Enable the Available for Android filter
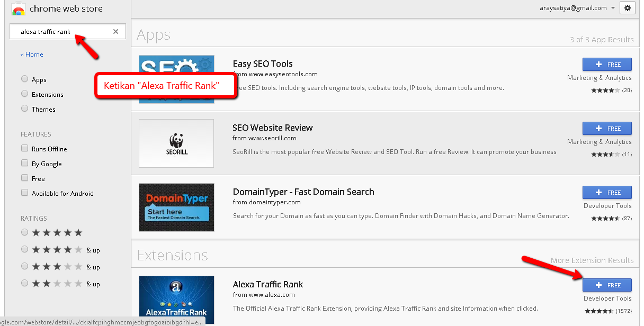 click(x=24, y=193)
